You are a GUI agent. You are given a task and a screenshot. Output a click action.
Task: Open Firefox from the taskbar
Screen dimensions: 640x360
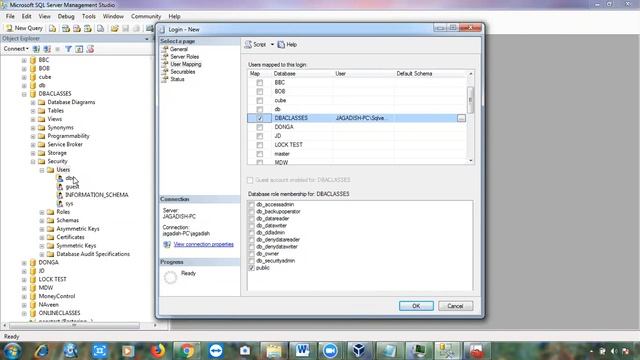pyautogui.click(x=158, y=351)
